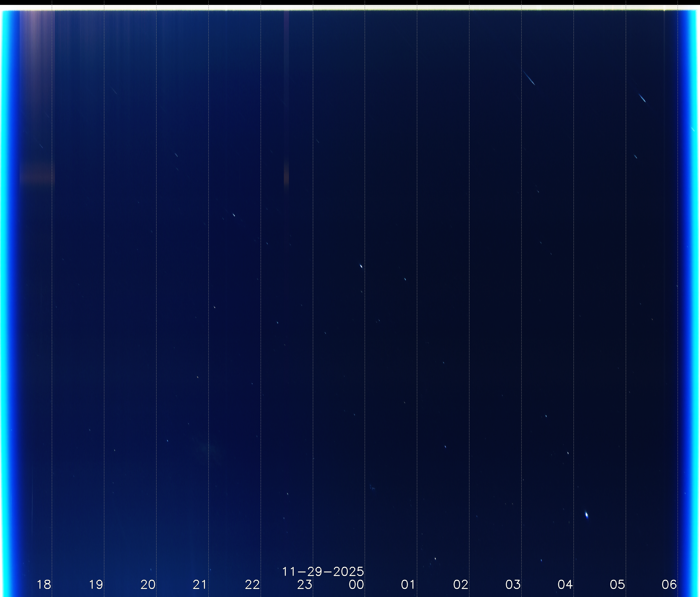The image size is (700, 597).
Task: Select the 22 hour label
Action: 252,584
